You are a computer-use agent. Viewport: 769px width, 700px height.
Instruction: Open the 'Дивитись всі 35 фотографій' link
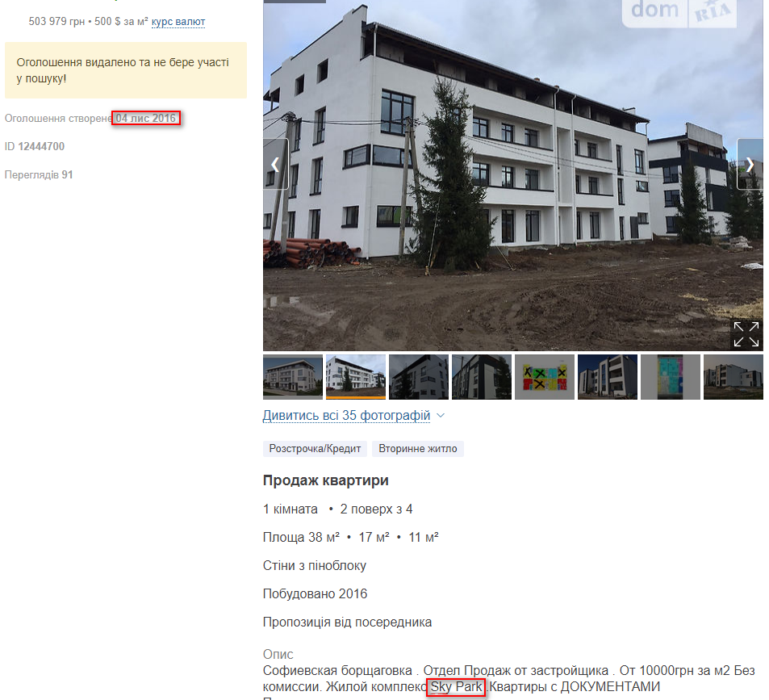click(x=346, y=416)
